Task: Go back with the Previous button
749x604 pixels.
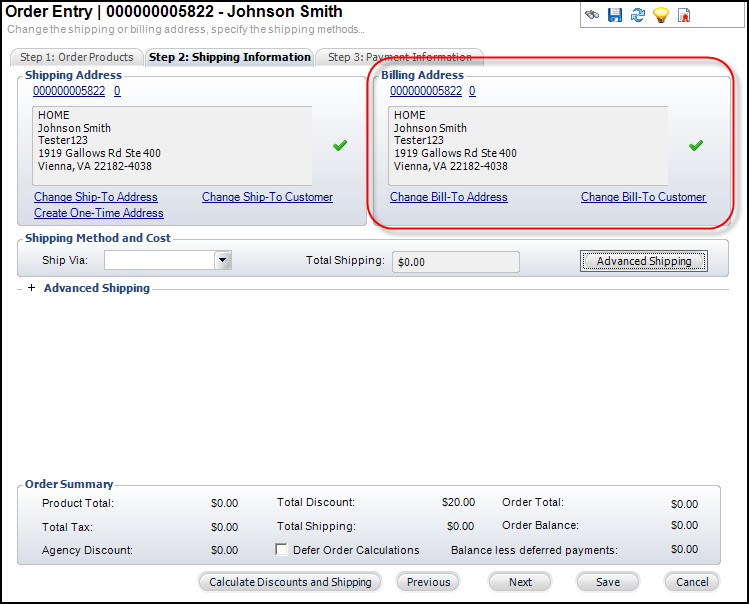Action: (x=428, y=582)
